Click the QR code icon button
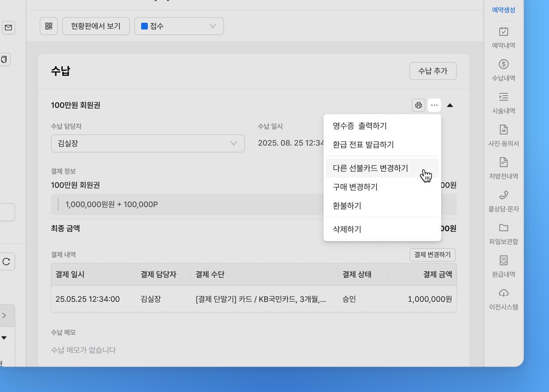549x392 pixels. (49, 26)
